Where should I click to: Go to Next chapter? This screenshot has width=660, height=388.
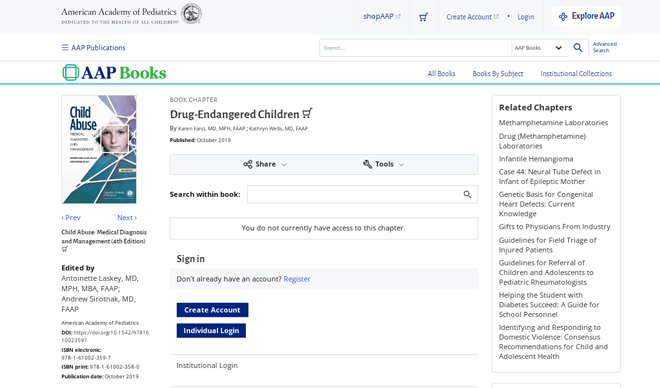point(127,218)
